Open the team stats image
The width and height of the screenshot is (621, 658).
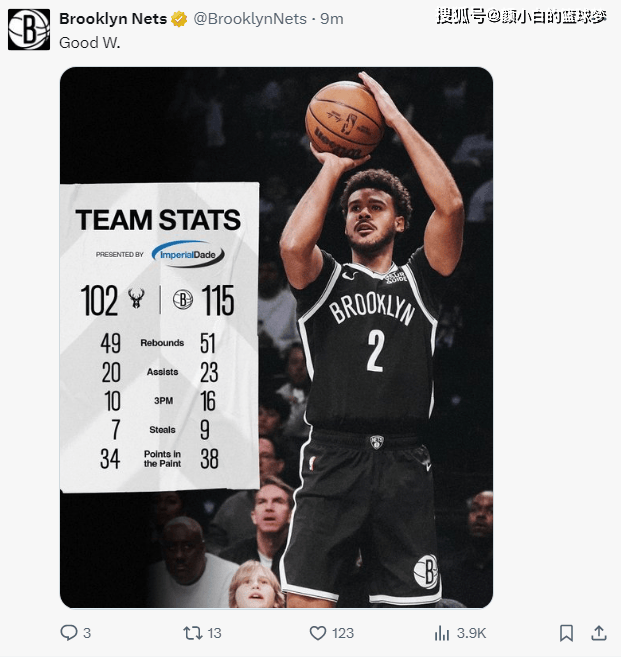click(x=276, y=337)
